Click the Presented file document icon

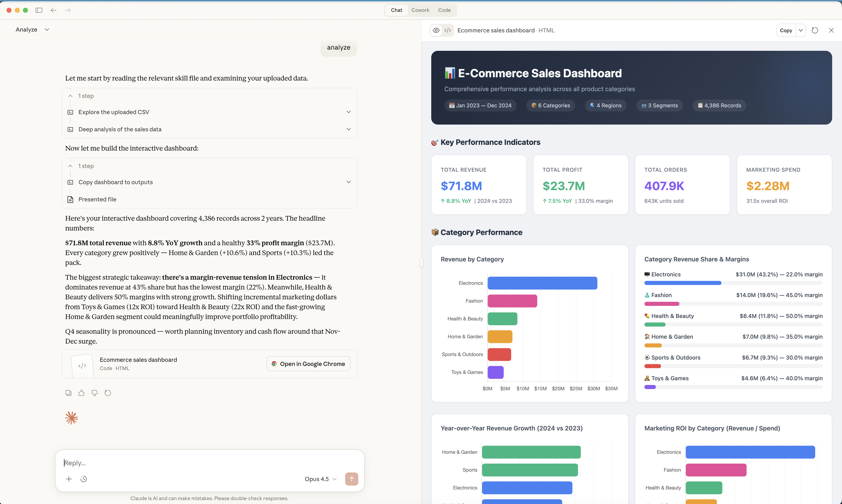[x=70, y=199]
